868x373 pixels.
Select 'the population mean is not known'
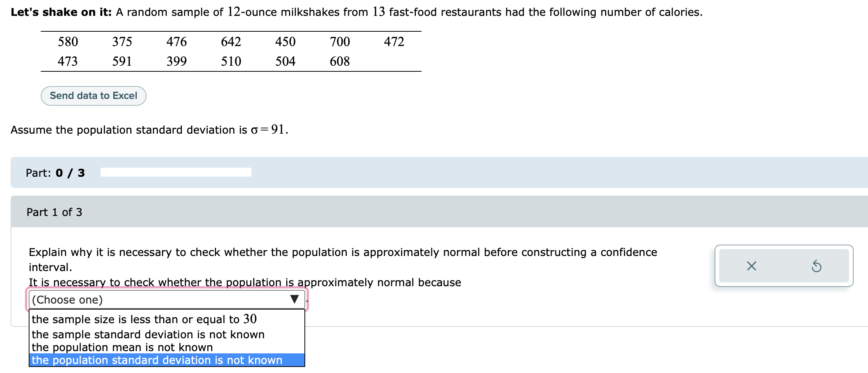(122, 347)
